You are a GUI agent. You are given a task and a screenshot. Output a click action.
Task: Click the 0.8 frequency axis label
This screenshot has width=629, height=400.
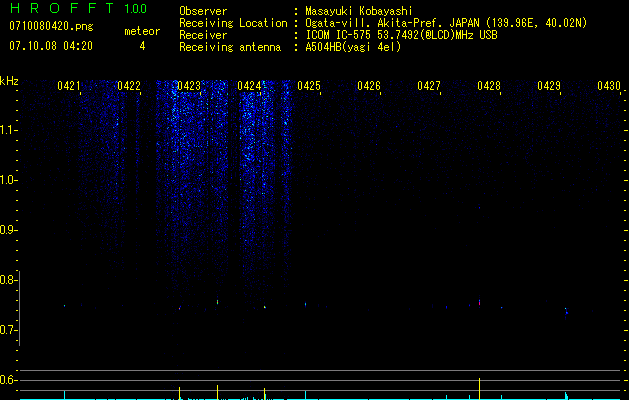(x=7, y=280)
